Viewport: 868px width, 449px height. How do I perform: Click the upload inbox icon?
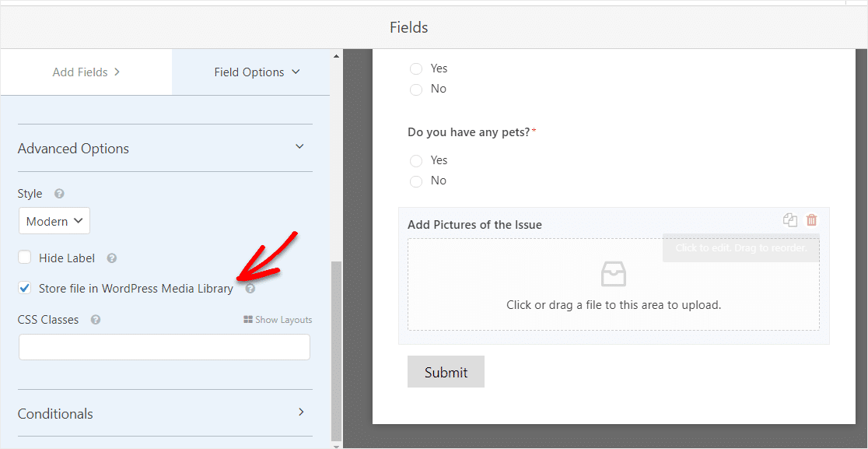(614, 274)
